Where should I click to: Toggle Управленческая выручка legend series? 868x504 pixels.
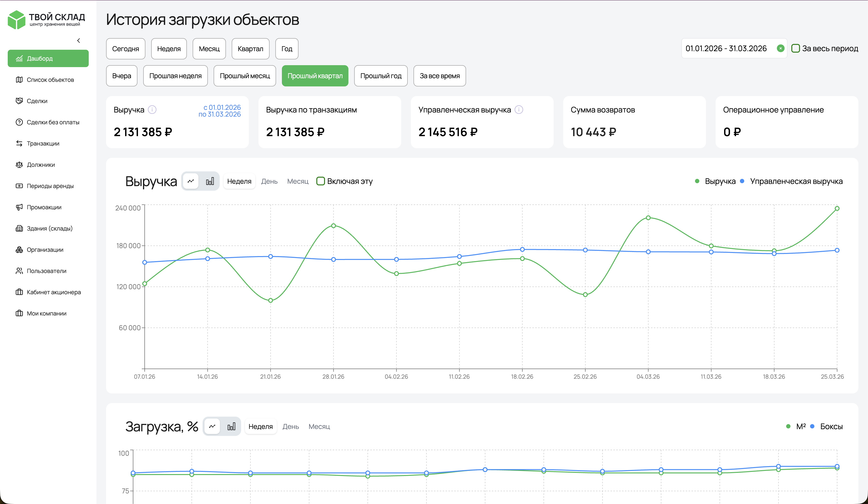point(792,181)
